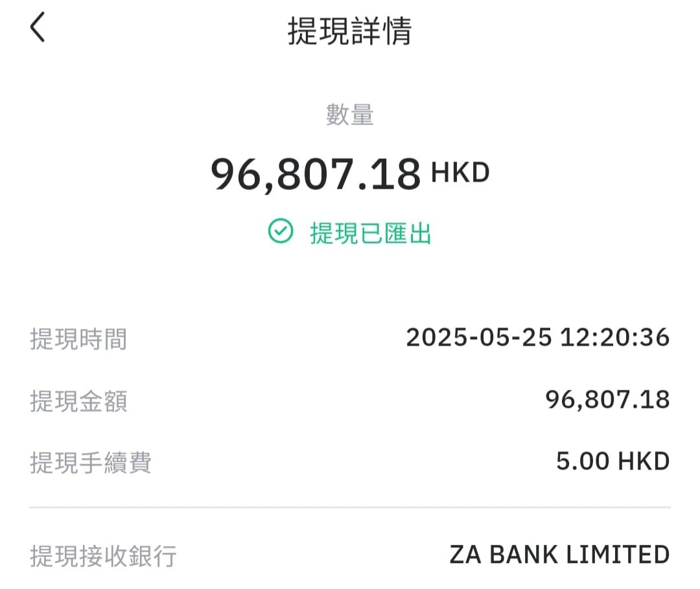Select the 提現手續費 row label
Screen dimensions: 700x589
click(x=91, y=462)
